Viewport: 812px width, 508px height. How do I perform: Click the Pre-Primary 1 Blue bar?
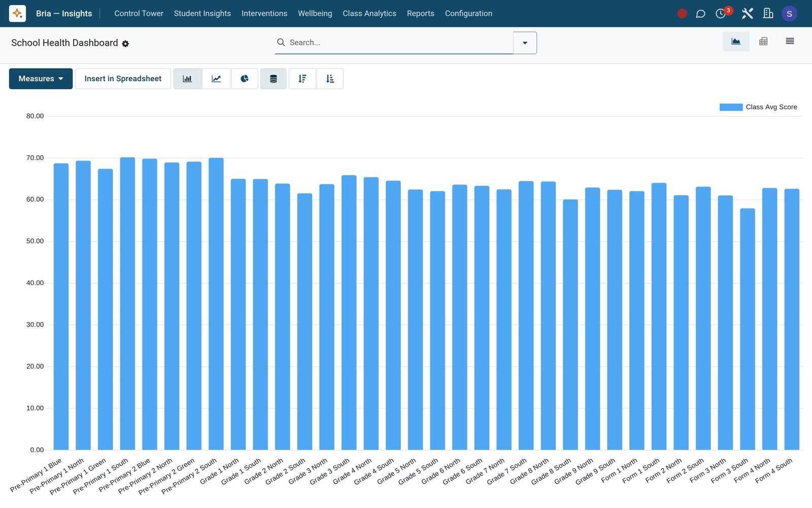coord(61,307)
